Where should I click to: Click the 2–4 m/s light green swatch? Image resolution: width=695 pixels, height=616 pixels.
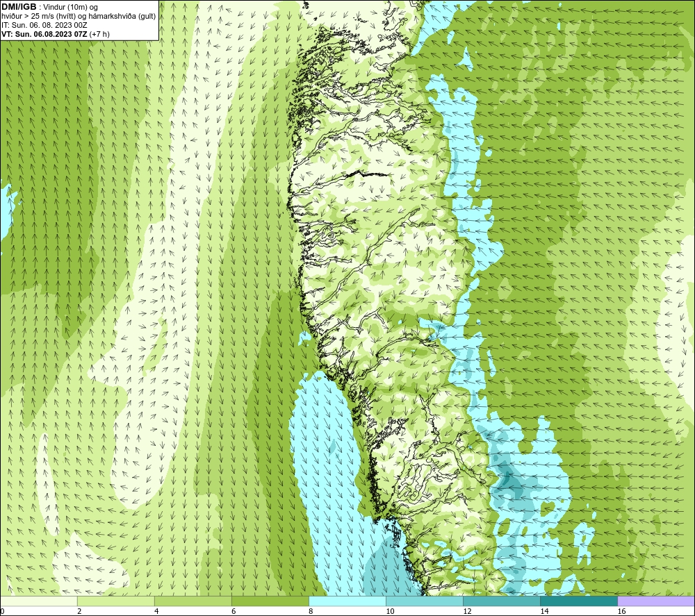point(116,601)
